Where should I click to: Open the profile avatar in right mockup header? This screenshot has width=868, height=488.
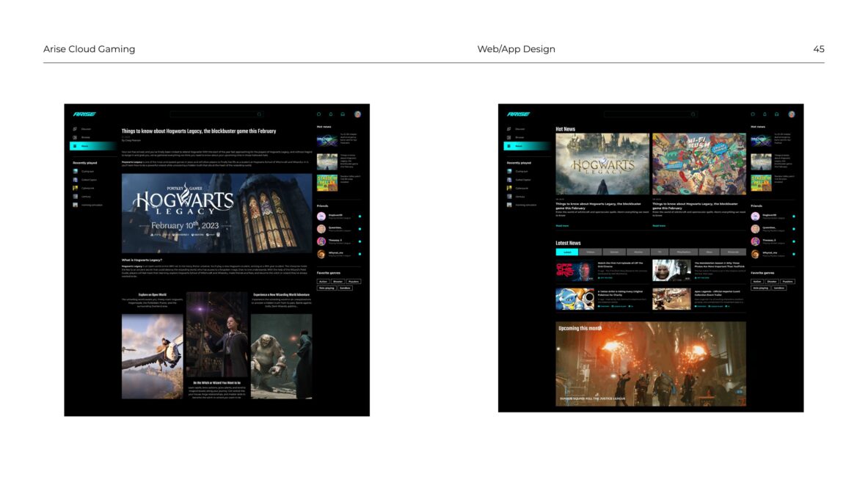[x=792, y=114]
